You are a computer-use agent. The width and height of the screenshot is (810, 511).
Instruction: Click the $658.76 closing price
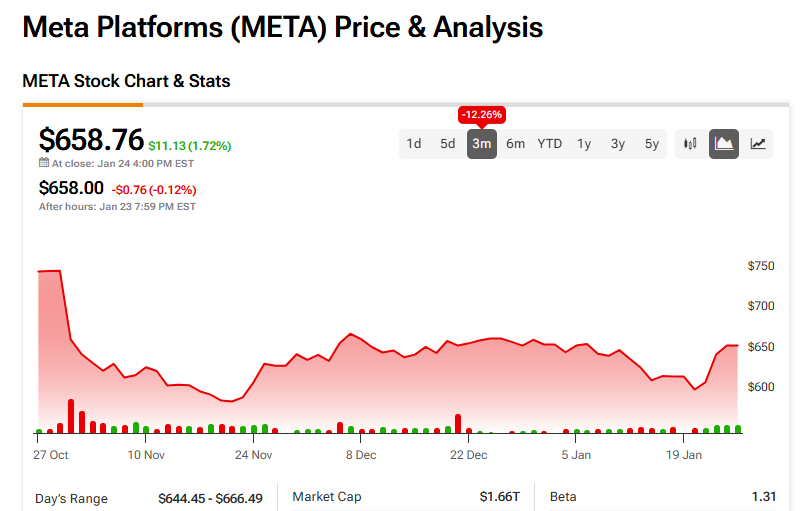click(91, 139)
